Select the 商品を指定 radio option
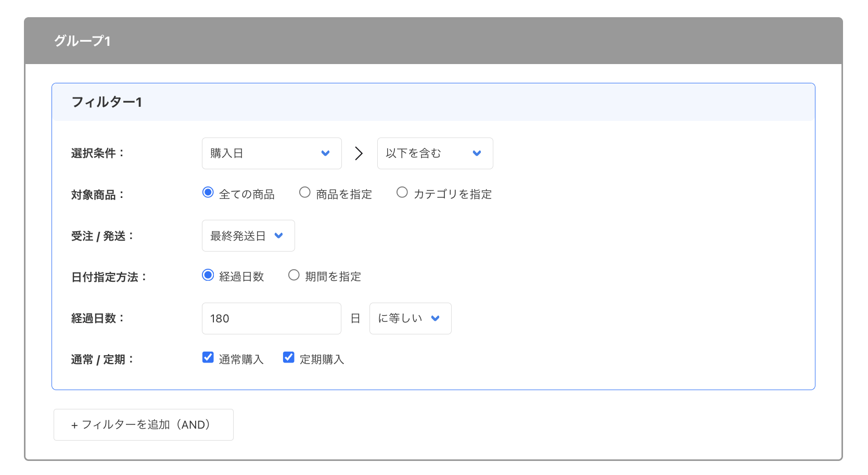868x475 pixels. [x=304, y=192]
